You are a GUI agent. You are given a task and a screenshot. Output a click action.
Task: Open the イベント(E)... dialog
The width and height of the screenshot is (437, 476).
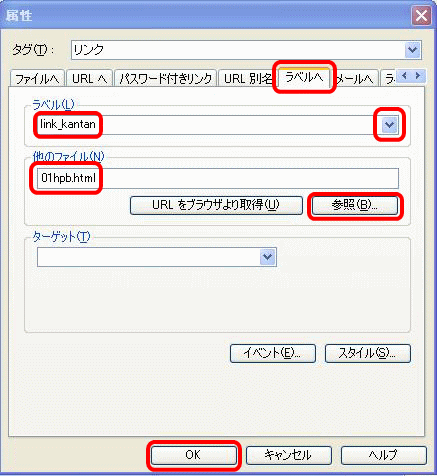[x=273, y=353]
